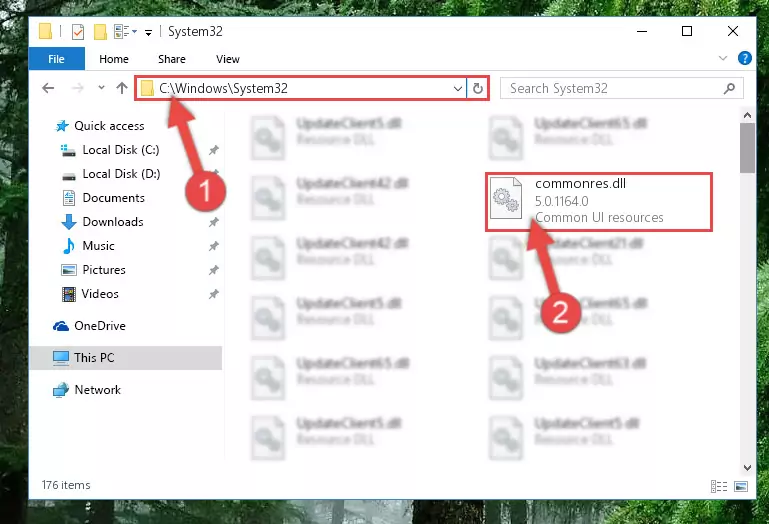769x524 pixels.
Task: Switch to details view in status bar
Action: point(719,486)
